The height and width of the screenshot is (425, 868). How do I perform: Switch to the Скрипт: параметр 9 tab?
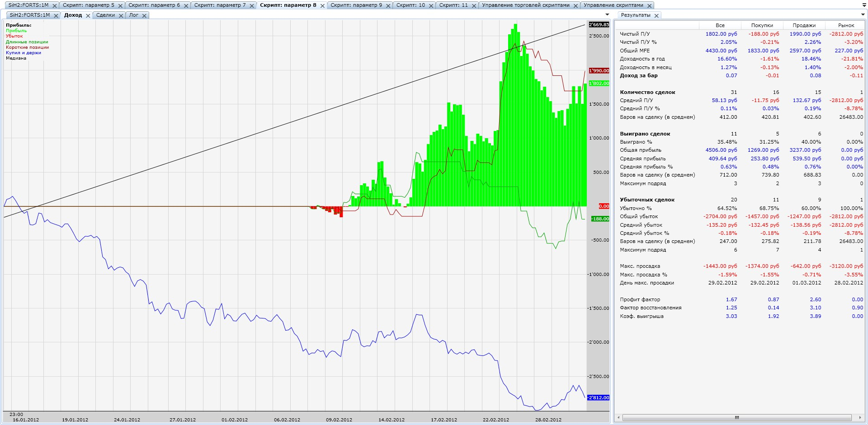(x=356, y=5)
